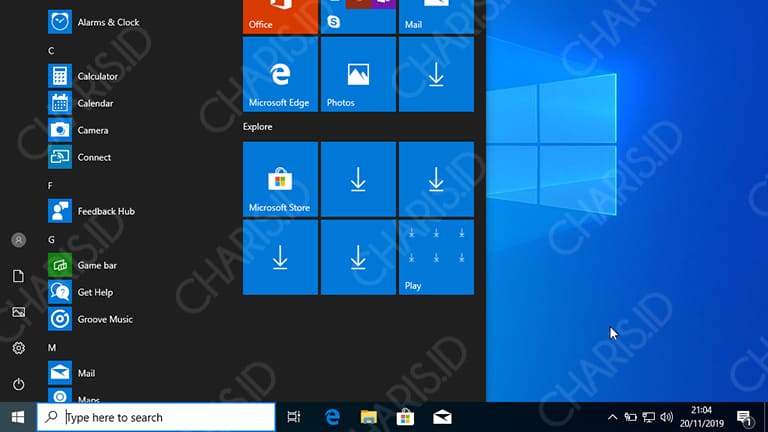Open the Mail live tile
This screenshot has width=768, height=432.
436,17
